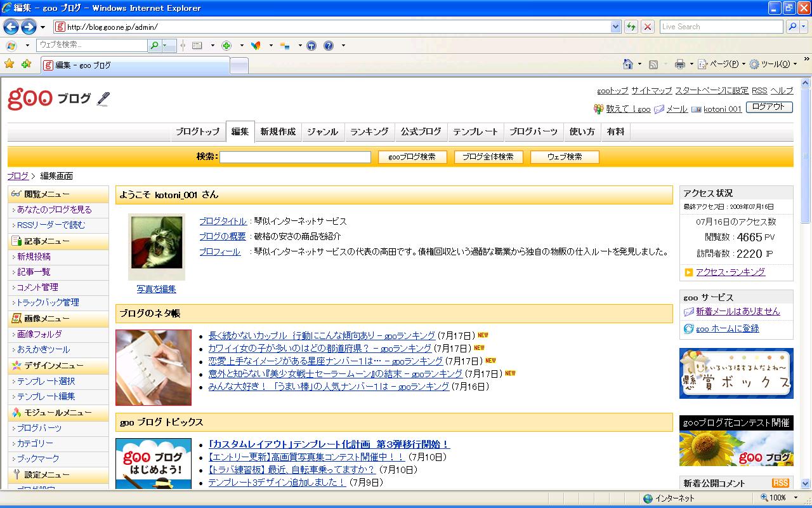Click the card-shaped toolbar icon
This screenshot has height=508, width=812.
tap(197, 46)
